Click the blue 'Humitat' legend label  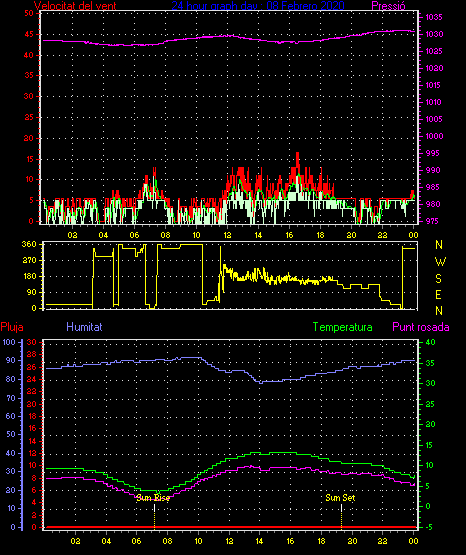(x=84, y=327)
